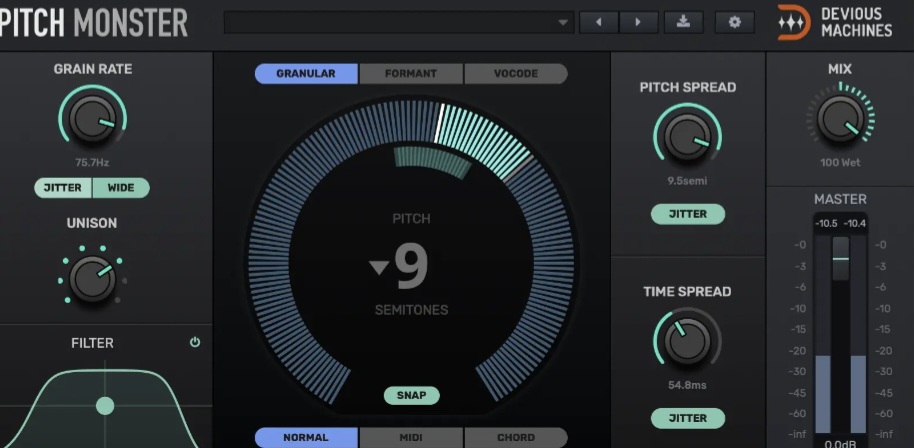Select the Formant mode tab
The image size is (914, 448).
pos(411,74)
